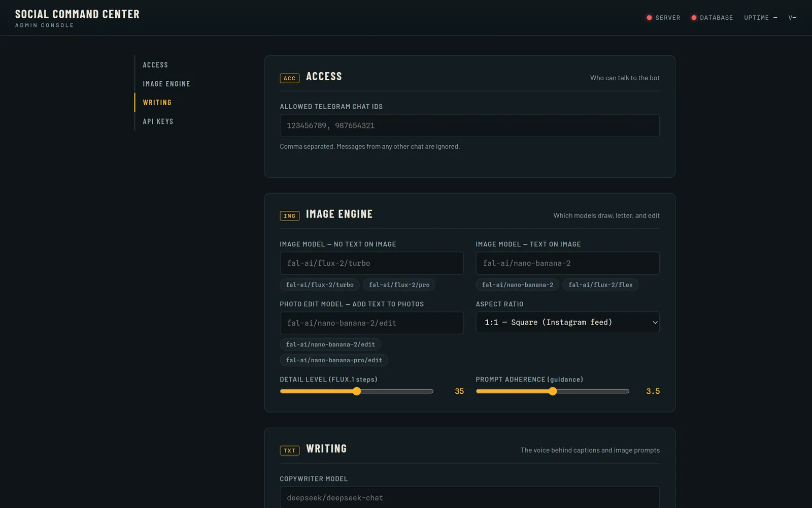Click the TXT badge beside Writing heading

click(289, 451)
